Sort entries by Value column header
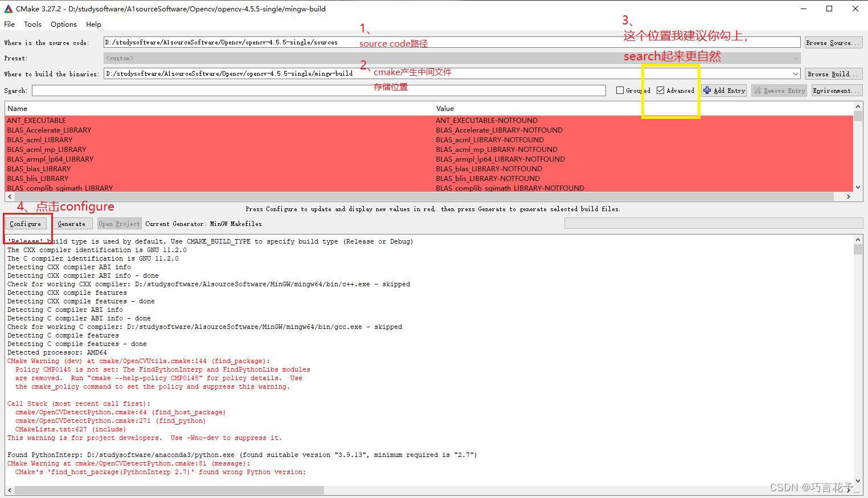Viewport: 868px width, 498px height. [x=643, y=108]
